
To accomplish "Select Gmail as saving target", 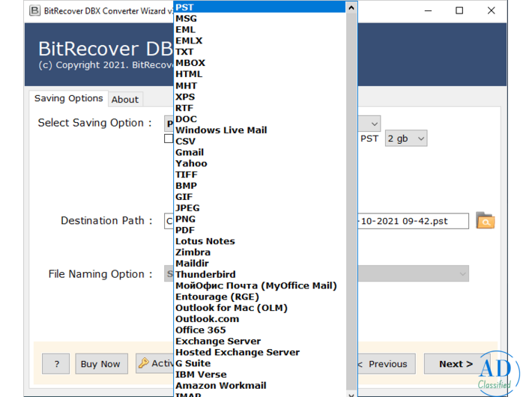I will 260,152.
